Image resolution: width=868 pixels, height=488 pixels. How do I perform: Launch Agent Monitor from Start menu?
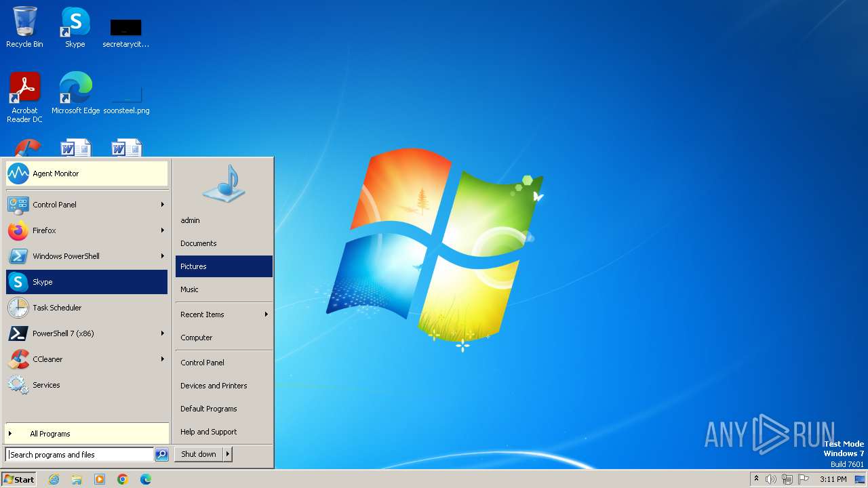coord(87,174)
